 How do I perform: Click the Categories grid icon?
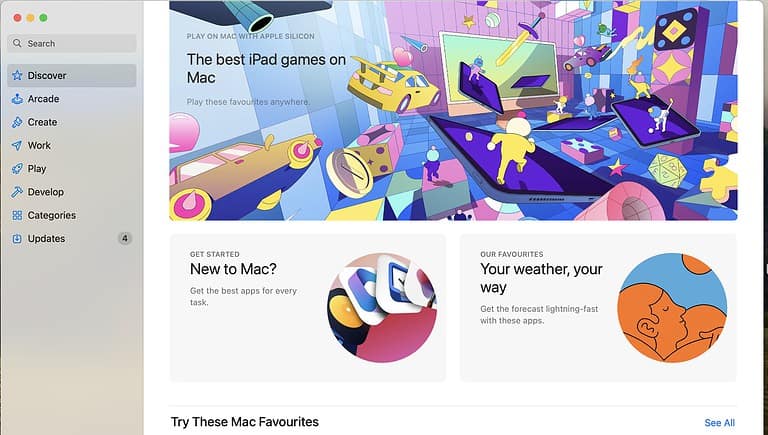click(17, 215)
